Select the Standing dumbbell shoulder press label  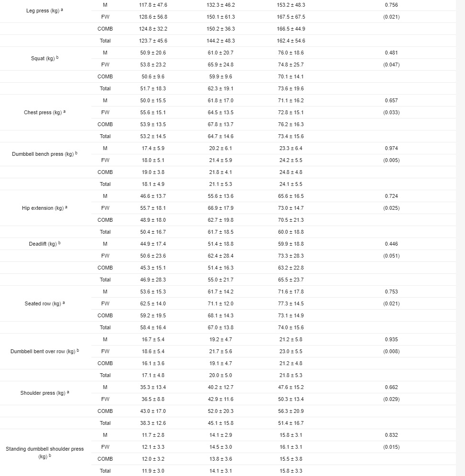(x=44, y=449)
